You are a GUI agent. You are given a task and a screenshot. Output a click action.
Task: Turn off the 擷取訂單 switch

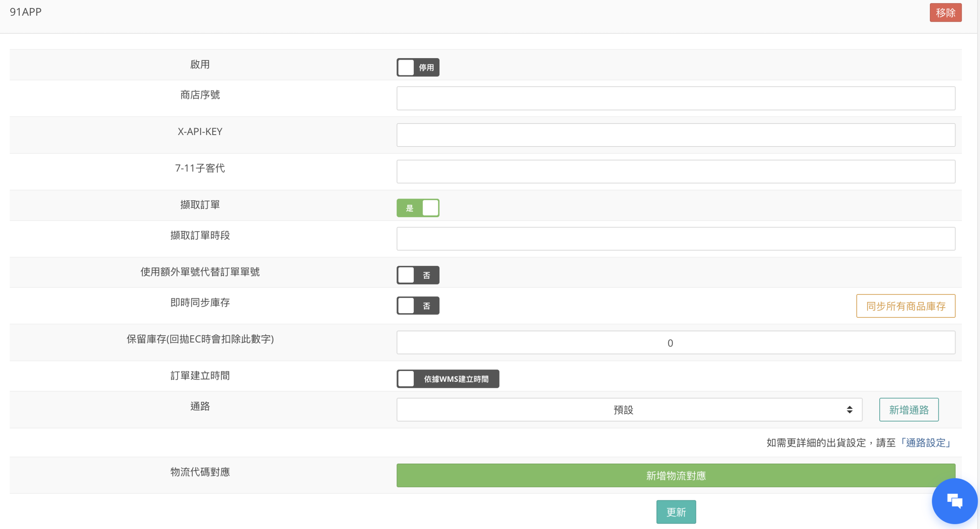tap(418, 208)
